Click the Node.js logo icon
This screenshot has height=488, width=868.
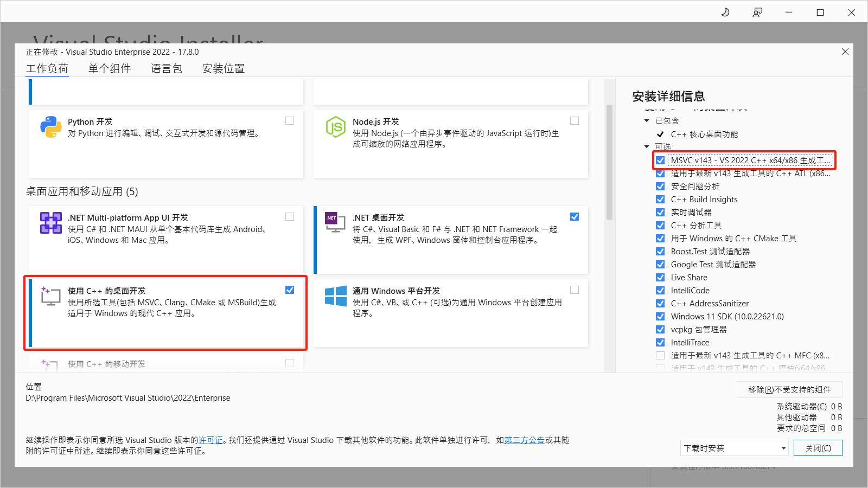tap(336, 127)
